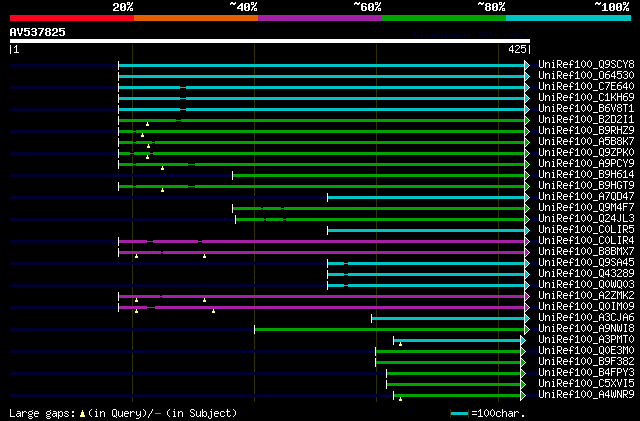Select the UniRef100_C0LIR5 label
The width and height of the screenshot is (640, 421).
(586, 229)
